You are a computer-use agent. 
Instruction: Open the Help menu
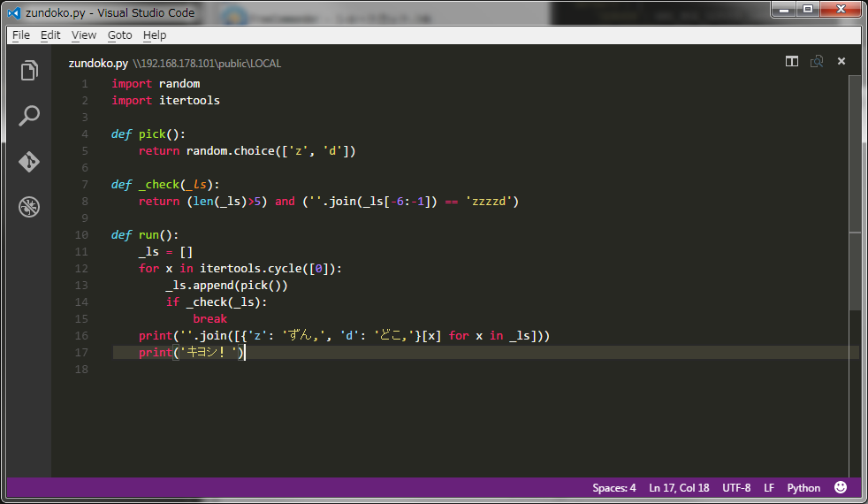[155, 34]
